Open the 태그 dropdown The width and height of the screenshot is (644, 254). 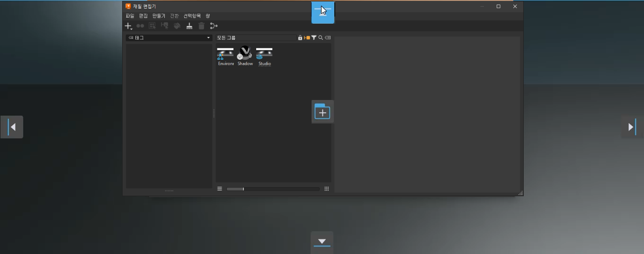[169, 38]
